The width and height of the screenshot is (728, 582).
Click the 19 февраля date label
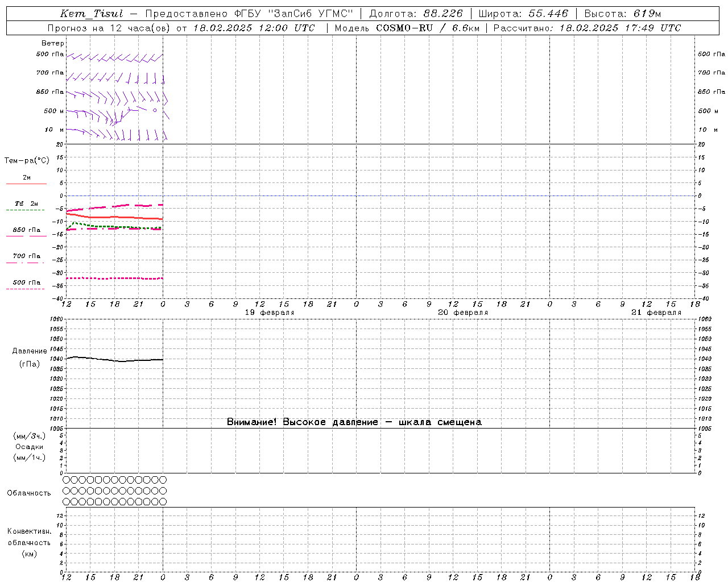pyautogui.click(x=270, y=313)
